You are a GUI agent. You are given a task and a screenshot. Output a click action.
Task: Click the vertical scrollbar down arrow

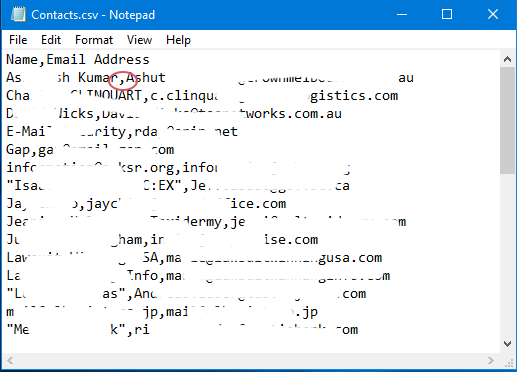click(x=507, y=343)
